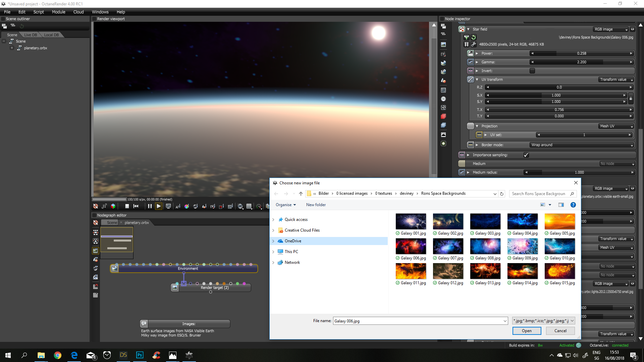Viewport: 644px width, 362px height.
Task: Toggle the S.X S.Y aspect lock
Action: click(631, 99)
